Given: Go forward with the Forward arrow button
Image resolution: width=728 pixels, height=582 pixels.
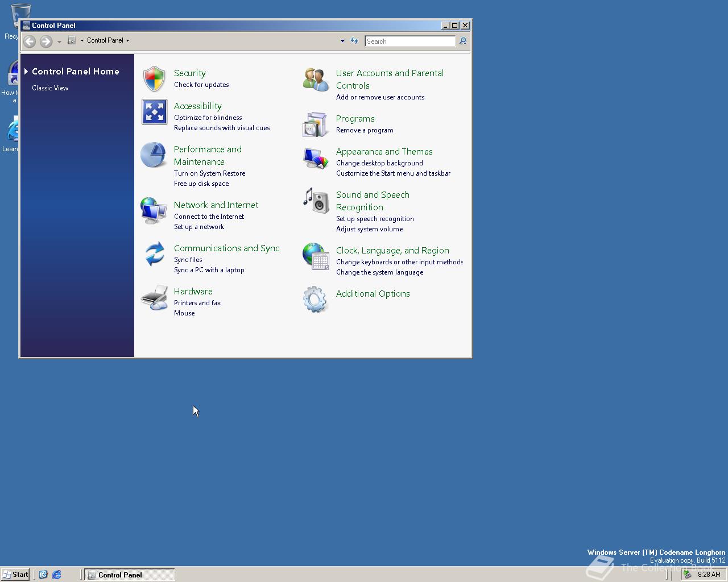Looking at the screenshot, I should point(46,41).
